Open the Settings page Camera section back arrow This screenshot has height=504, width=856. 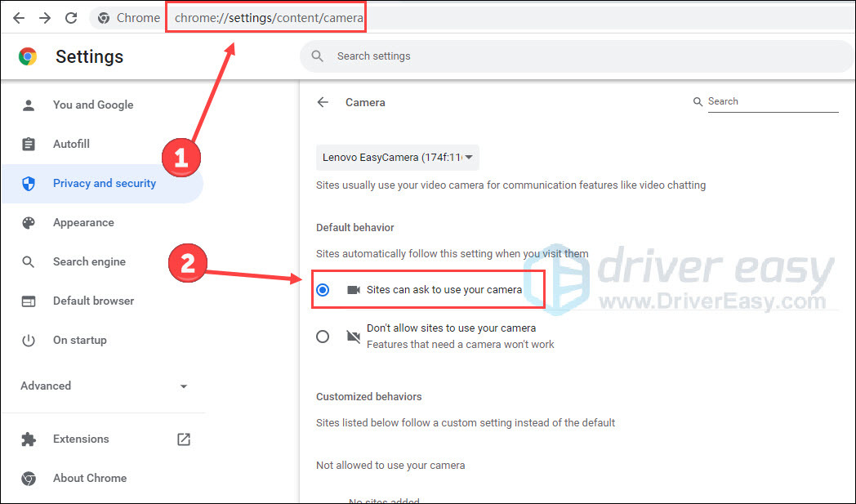[x=323, y=101]
